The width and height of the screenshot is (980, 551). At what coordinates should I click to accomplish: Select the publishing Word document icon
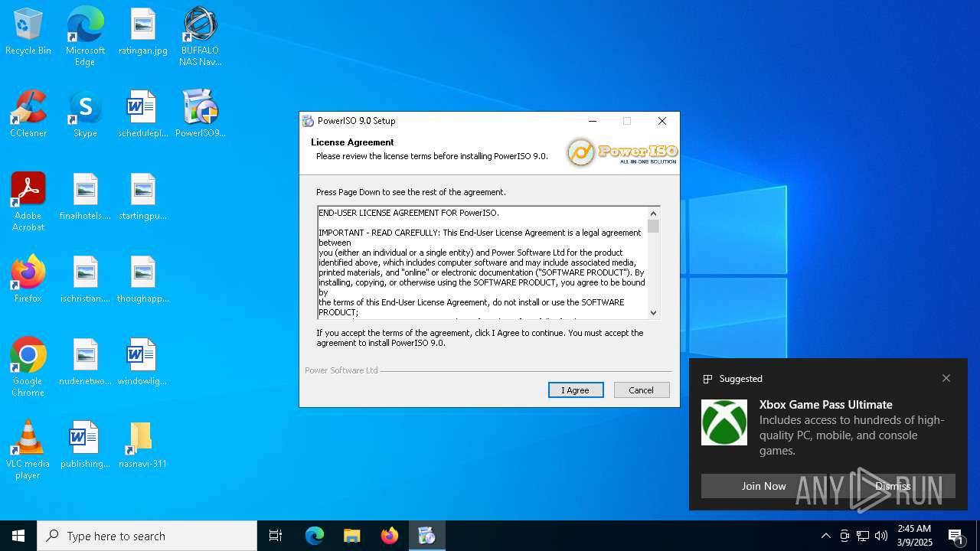coord(85,445)
